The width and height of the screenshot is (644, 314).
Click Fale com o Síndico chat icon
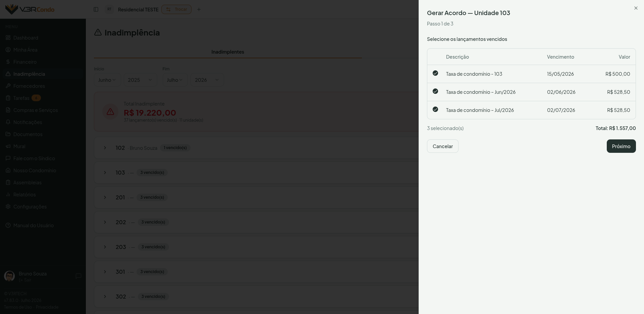click(x=8, y=158)
